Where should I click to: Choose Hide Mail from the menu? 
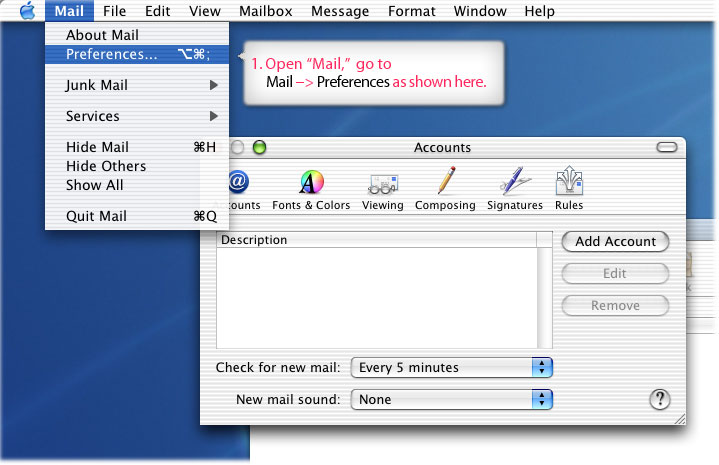coord(97,147)
